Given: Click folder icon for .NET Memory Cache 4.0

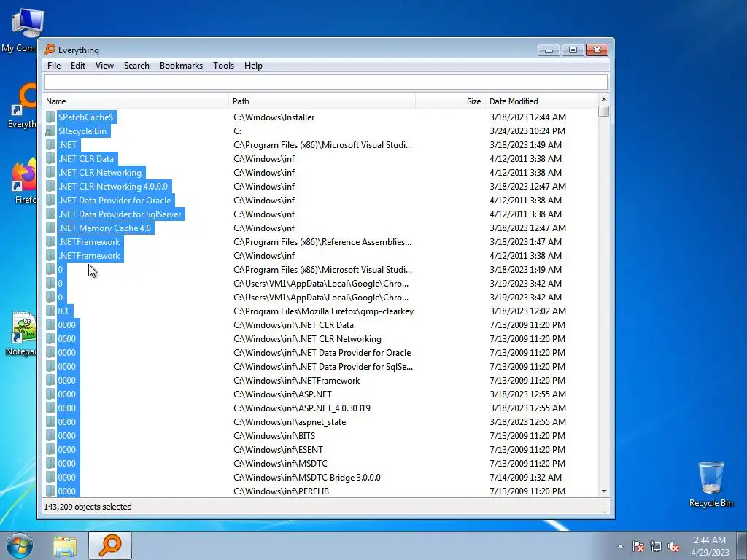Looking at the screenshot, I should 50,228.
